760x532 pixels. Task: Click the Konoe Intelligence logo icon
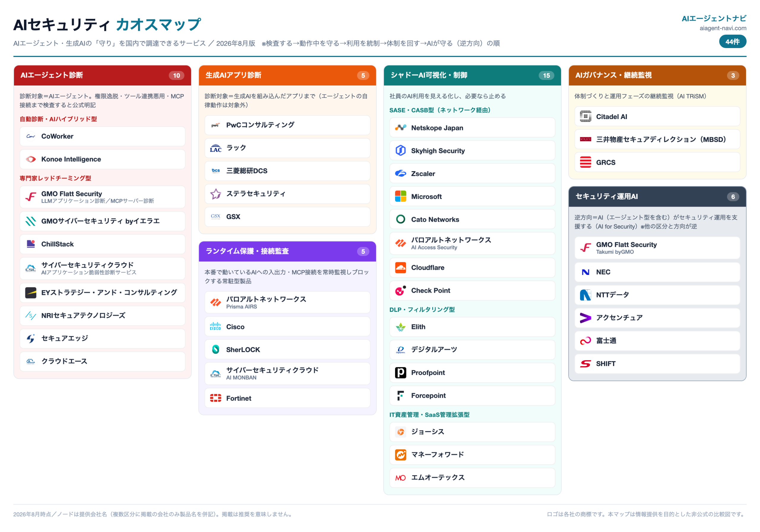tap(31, 159)
